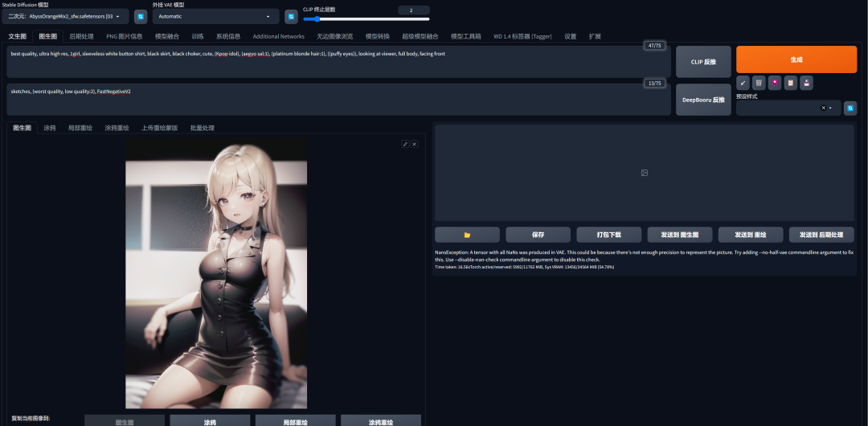Click the 打包下载 button

tap(609, 235)
